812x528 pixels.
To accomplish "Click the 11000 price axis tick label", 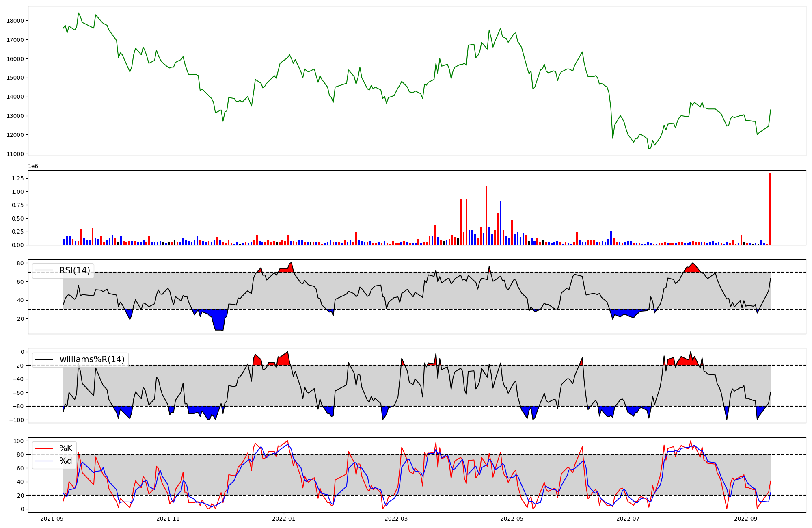I will click(16, 154).
